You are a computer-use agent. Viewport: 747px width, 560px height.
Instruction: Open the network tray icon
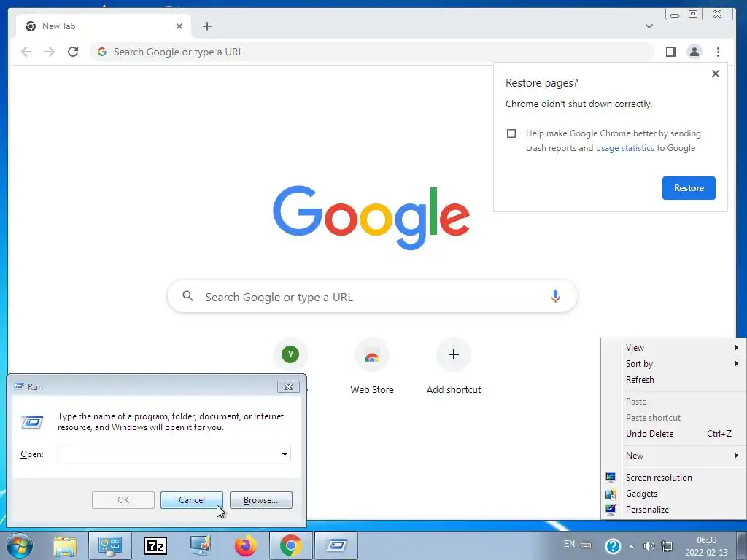coord(667,546)
